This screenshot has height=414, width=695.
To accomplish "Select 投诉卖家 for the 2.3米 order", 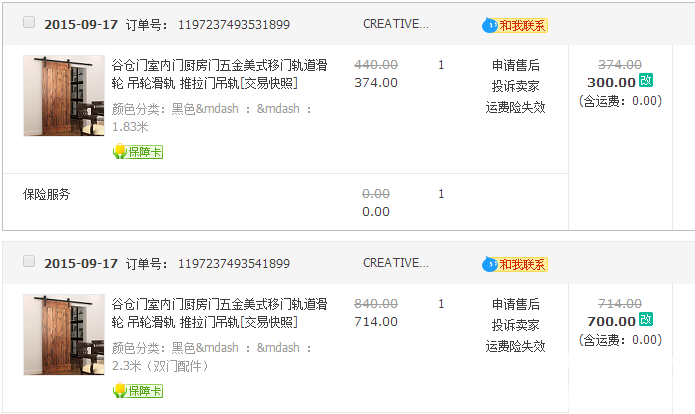I will point(515,325).
